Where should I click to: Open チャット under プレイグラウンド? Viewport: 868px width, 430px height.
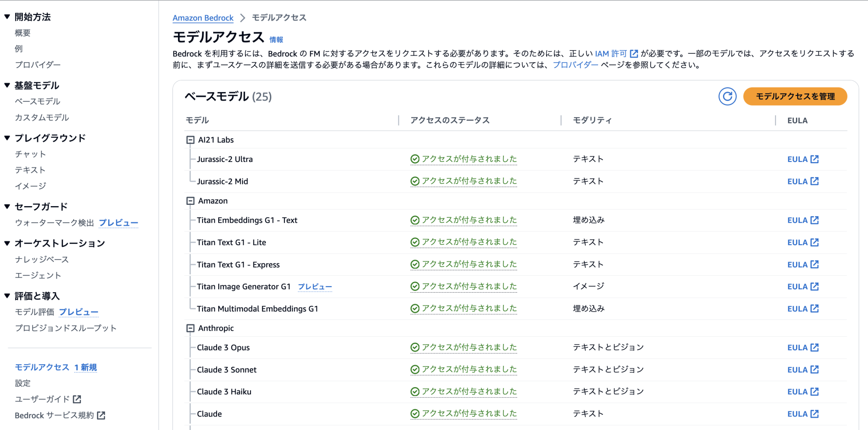click(x=30, y=154)
